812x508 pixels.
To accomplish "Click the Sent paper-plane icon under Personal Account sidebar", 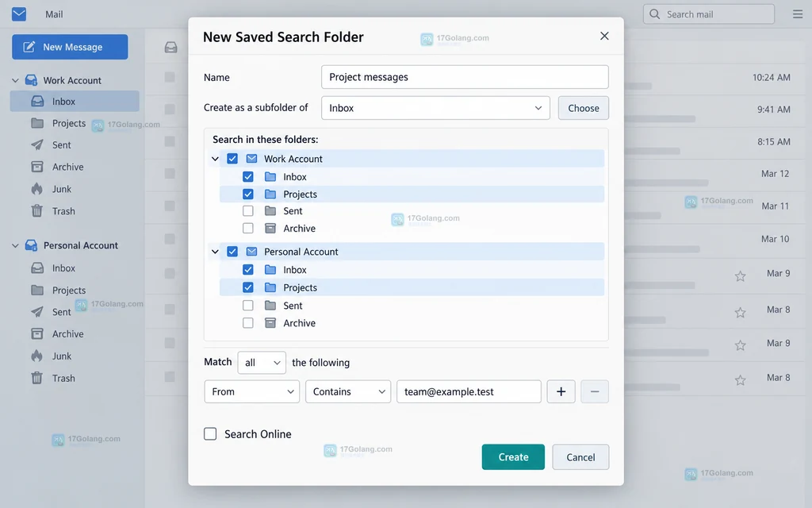I will [37, 311].
